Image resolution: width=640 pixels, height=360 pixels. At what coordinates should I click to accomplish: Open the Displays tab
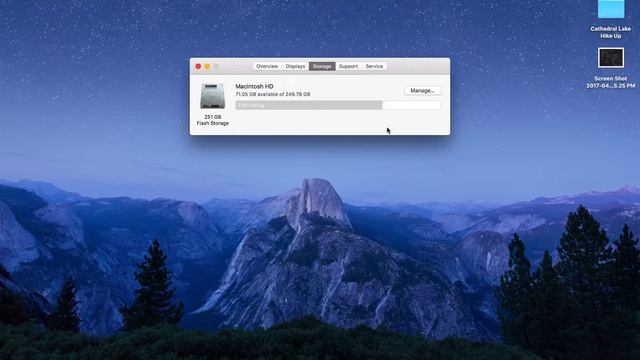pyautogui.click(x=295, y=66)
